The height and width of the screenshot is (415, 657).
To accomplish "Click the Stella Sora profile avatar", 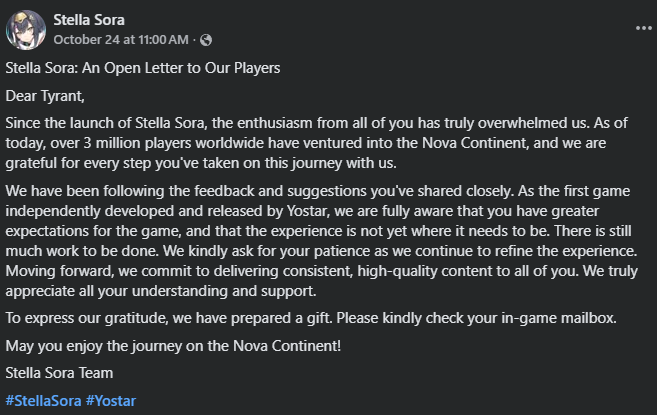I will point(25,29).
